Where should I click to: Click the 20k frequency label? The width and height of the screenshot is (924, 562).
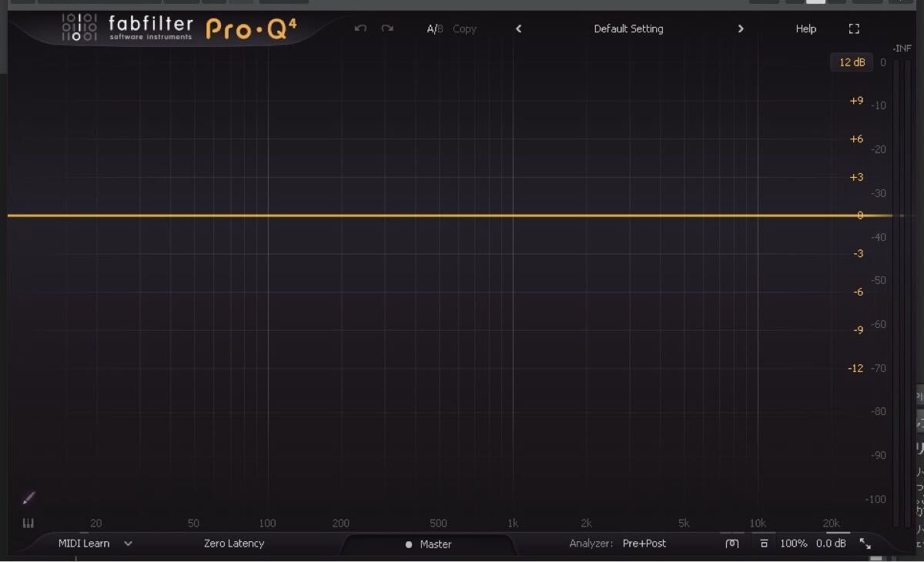(x=832, y=523)
